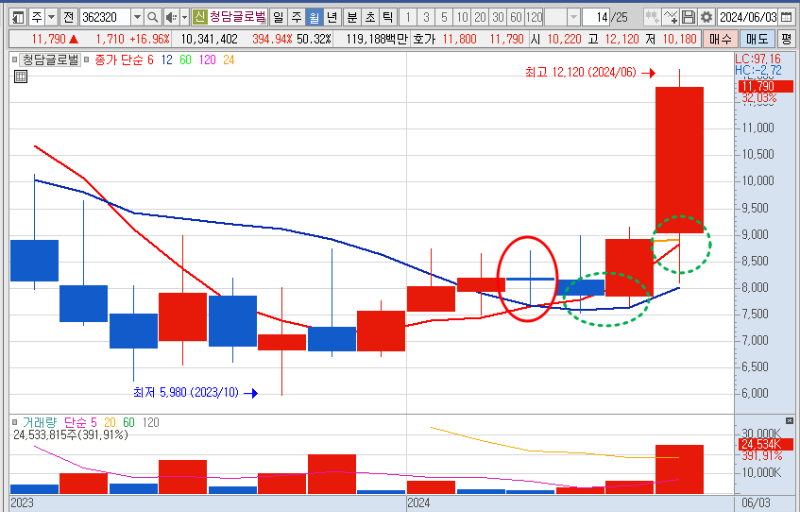The width and height of the screenshot is (800, 512).
Task: Switch to second 초 chart
Action: [370, 17]
